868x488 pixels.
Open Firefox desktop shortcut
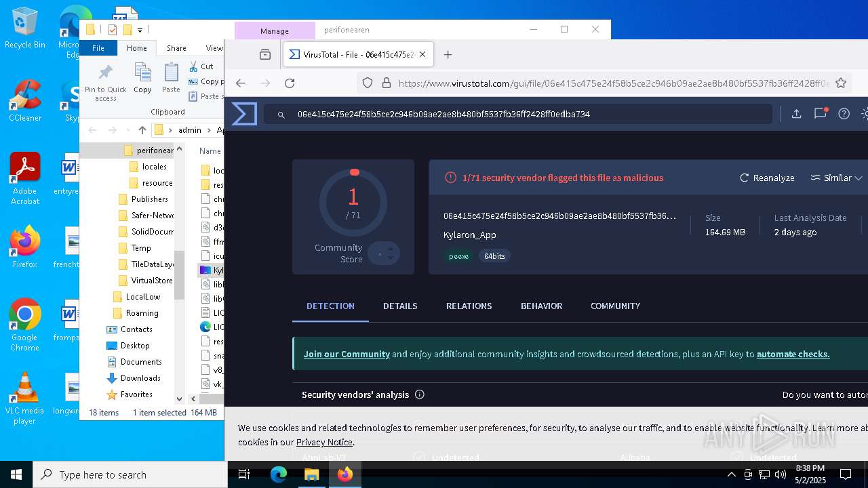(24, 247)
